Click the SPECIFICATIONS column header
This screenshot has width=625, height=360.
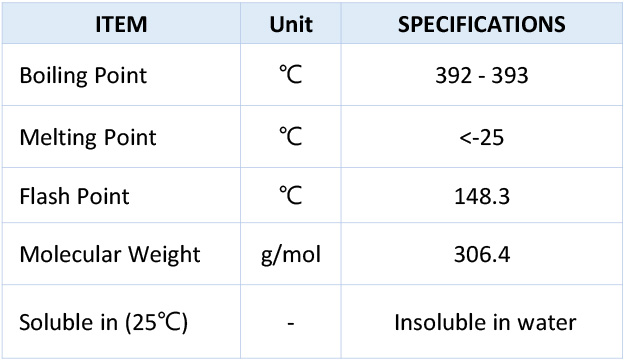[x=482, y=24]
